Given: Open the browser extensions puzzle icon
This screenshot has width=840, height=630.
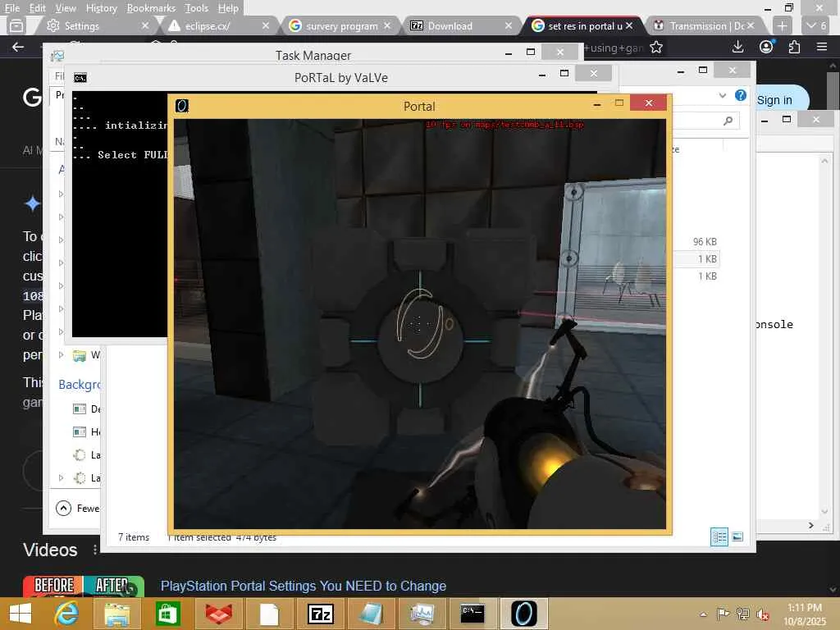Looking at the screenshot, I should click(794, 47).
